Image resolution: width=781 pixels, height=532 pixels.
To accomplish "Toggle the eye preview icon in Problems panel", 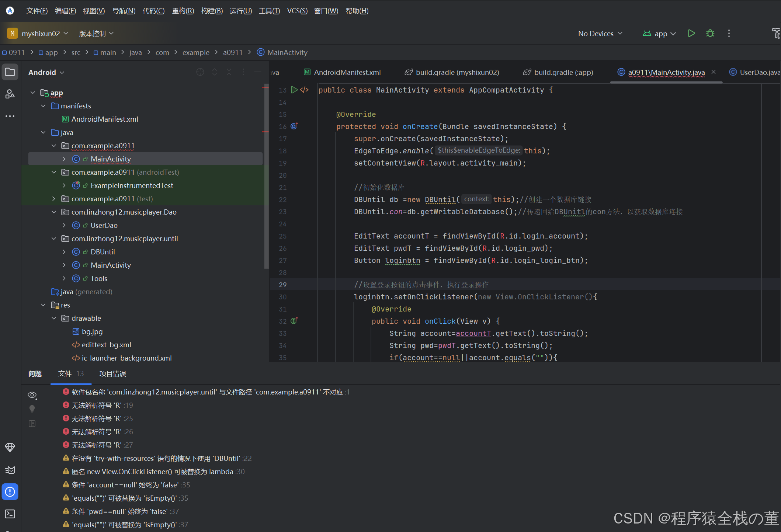I will (32, 395).
